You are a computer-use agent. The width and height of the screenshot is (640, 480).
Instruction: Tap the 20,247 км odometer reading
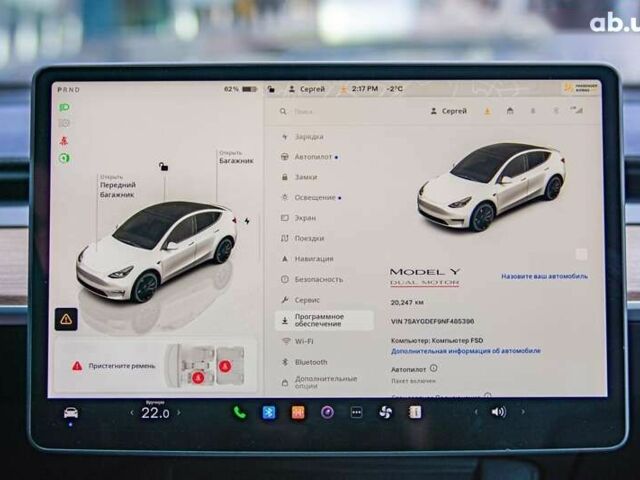pos(407,302)
